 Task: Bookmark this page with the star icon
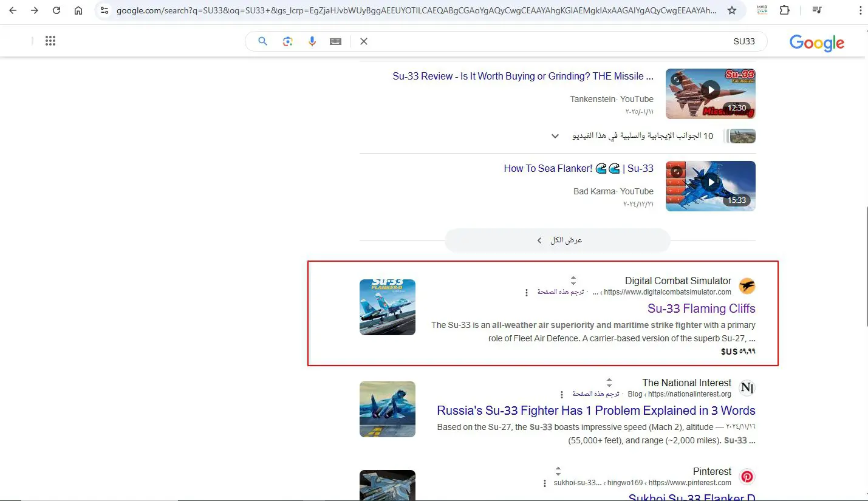coord(732,10)
